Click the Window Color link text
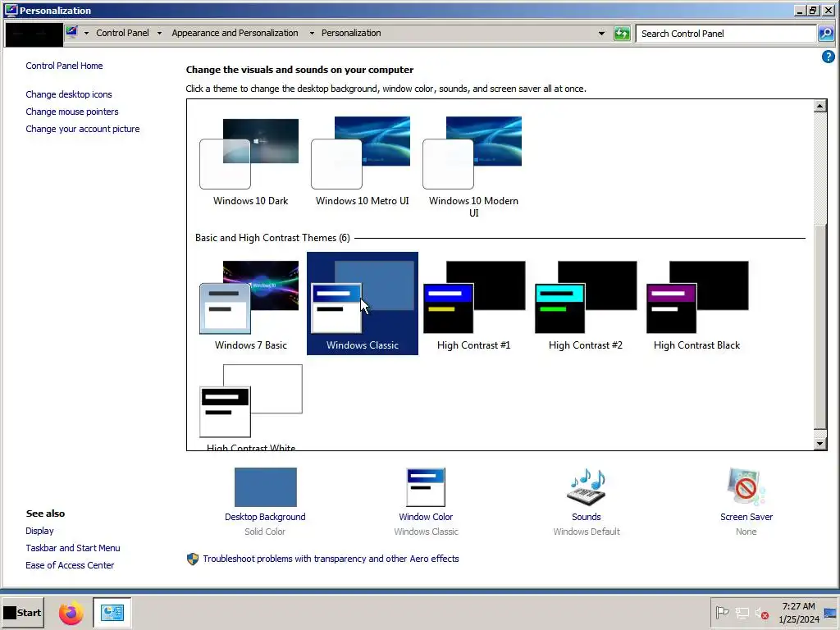The height and width of the screenshot is (630, 840). click(426, 517)
